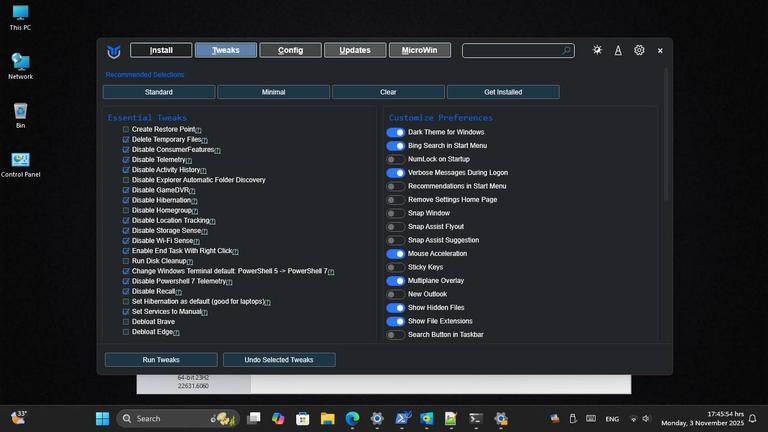The image size is (768, 432).
Task: Open the Updates tab
Action: pyautogui.click(x=355, y=50)
